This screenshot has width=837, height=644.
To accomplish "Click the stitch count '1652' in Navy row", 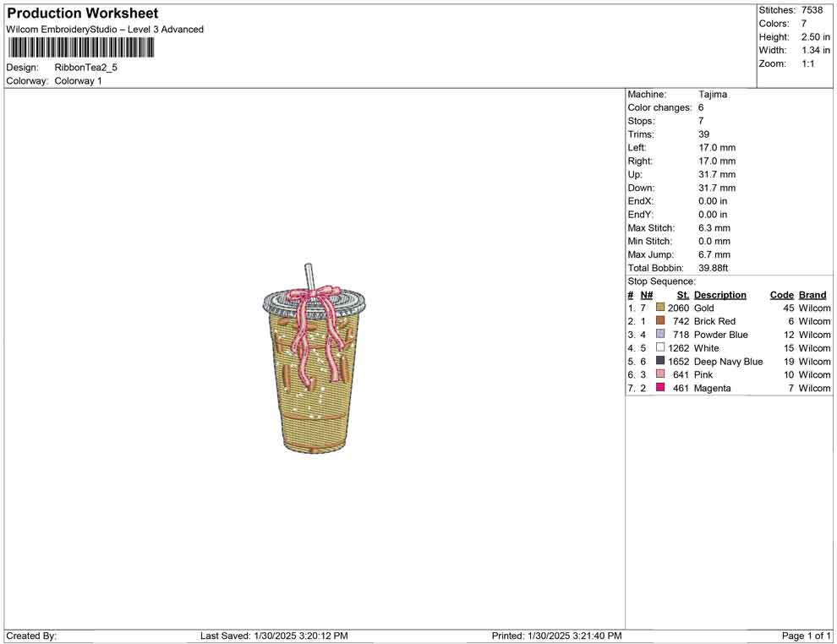I will coord(678,361).
